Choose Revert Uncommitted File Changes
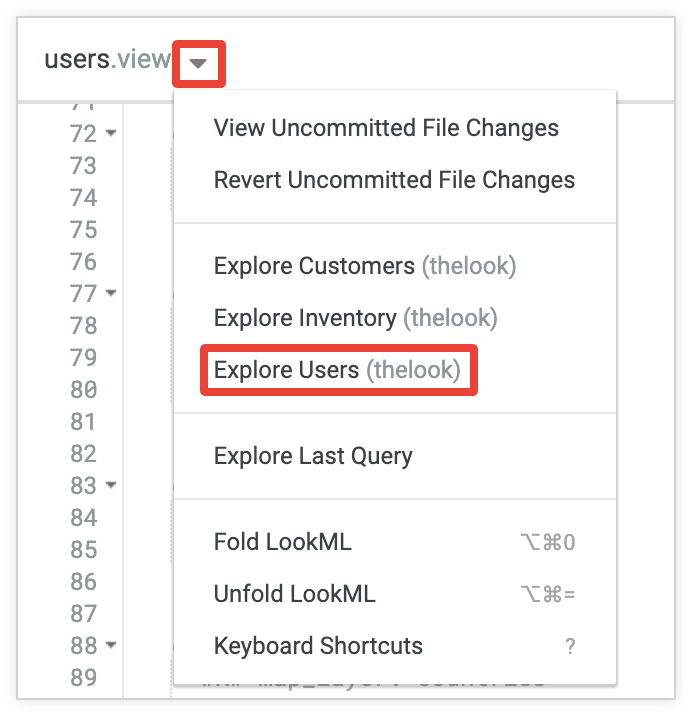Image resolution: width=692 pixels, height=716 pixels. [x=394, y=180]
